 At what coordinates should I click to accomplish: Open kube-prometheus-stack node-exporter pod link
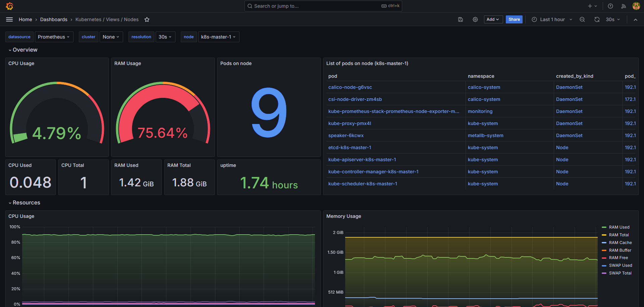[x=394, y=111]
